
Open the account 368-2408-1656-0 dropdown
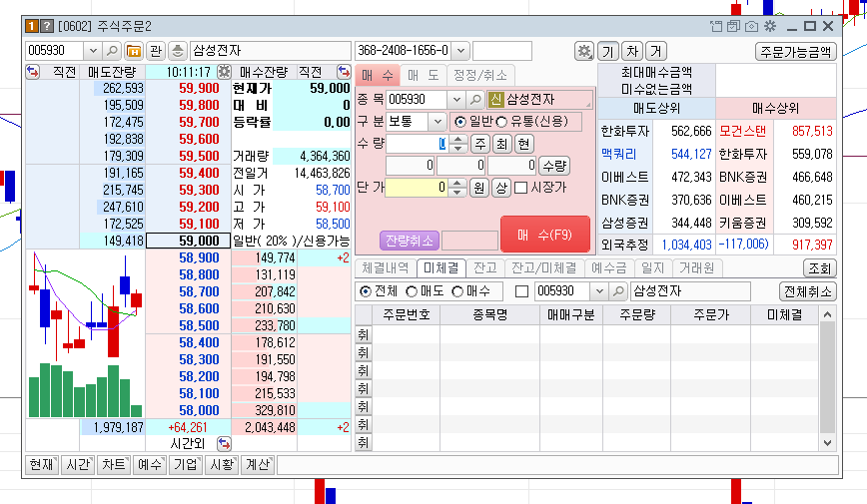(460, 51)
